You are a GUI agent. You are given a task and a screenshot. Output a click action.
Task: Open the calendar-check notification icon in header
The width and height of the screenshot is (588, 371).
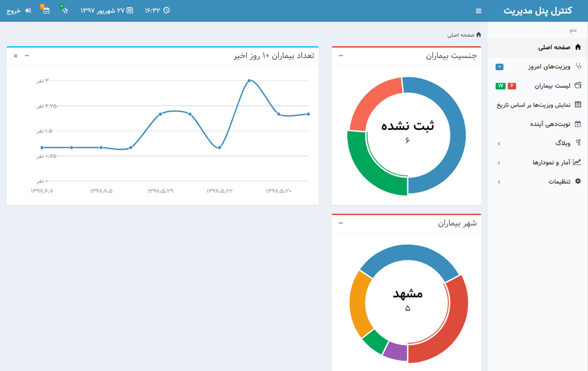pyautogui.click(x=46, y=10)
